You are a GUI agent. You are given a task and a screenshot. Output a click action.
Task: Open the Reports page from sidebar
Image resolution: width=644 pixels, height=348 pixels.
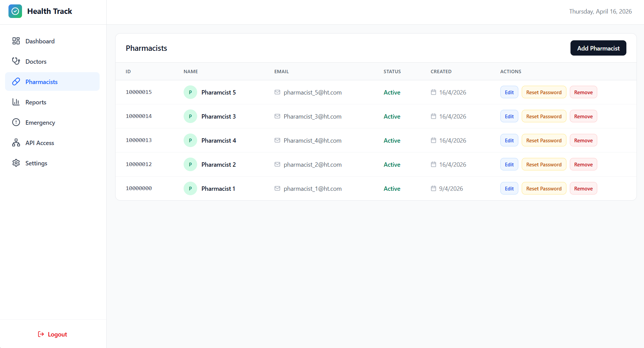tap(36, 102)
